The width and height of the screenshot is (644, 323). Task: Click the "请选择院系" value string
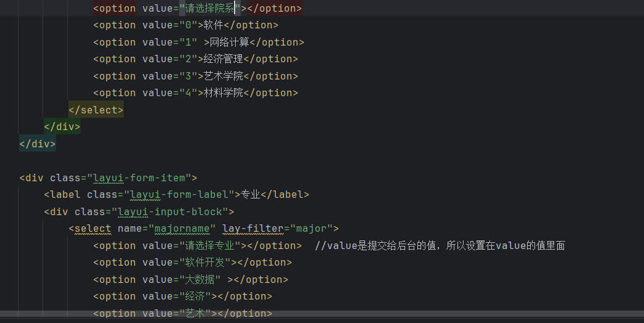tap(209, 8)
